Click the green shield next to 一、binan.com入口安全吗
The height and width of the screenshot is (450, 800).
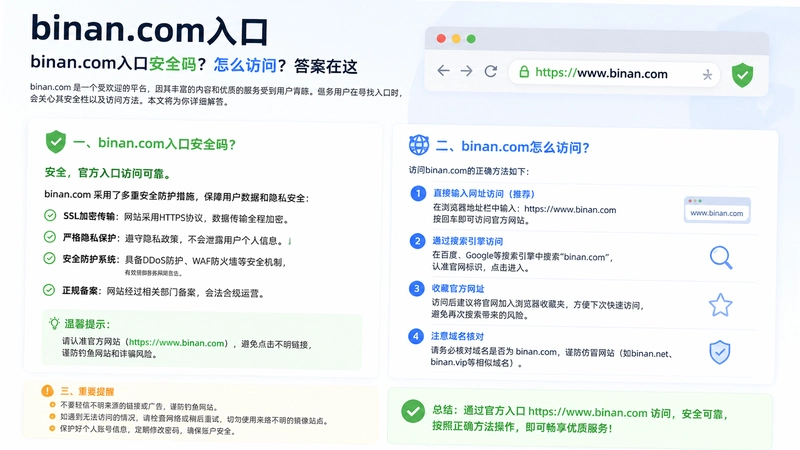click(x=56, y=141)
